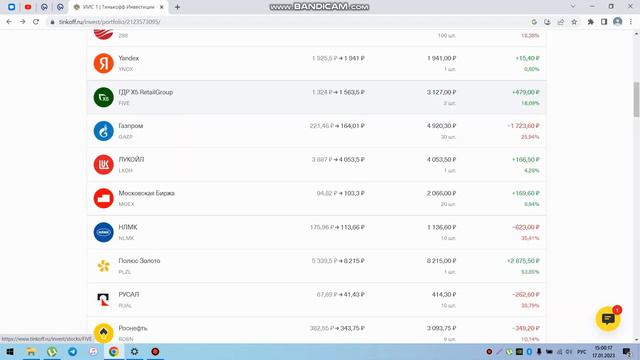Screen dimensions: 640x360
Task: Go back with browser back arrow
Action: tap(9, 22)
